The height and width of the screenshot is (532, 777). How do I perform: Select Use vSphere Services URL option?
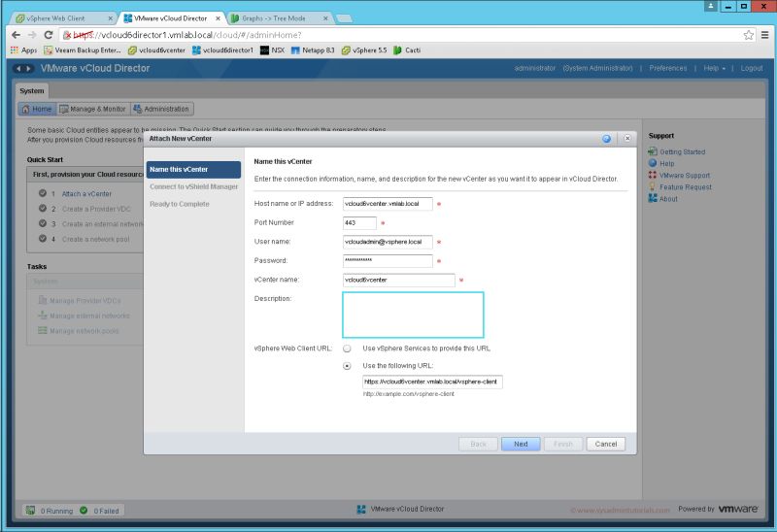click(x=347, y=349)
